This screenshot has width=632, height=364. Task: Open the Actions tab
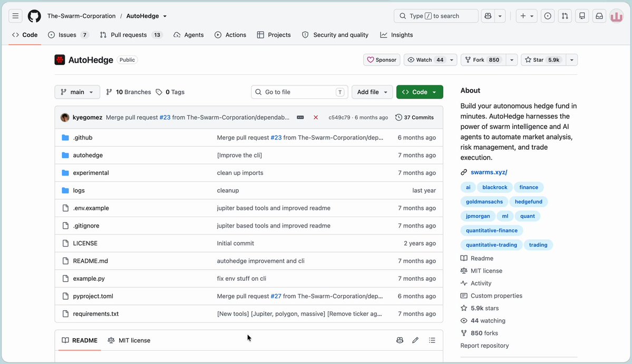point(230,35)
